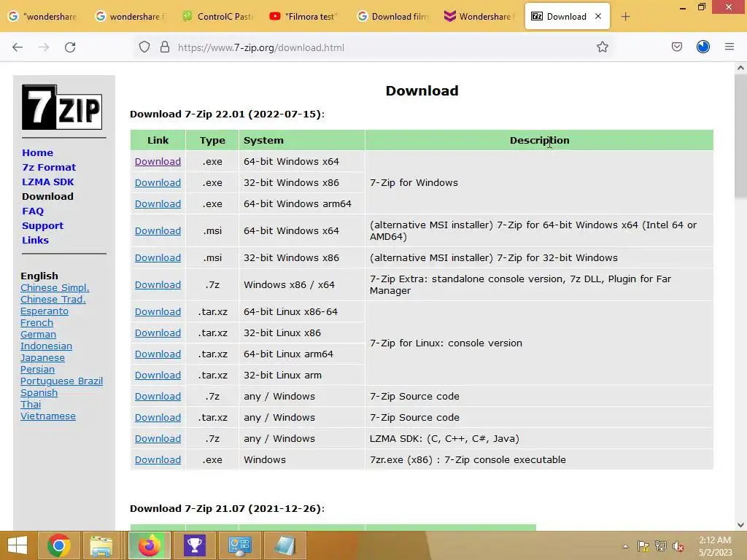
Task: Open the Home link in sidebar
Action: coord(38,153)
